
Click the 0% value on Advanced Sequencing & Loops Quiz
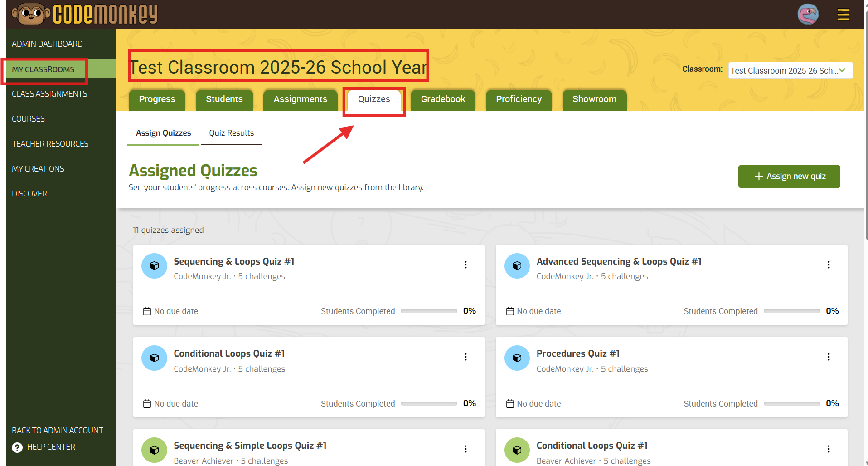coord(832,311)
